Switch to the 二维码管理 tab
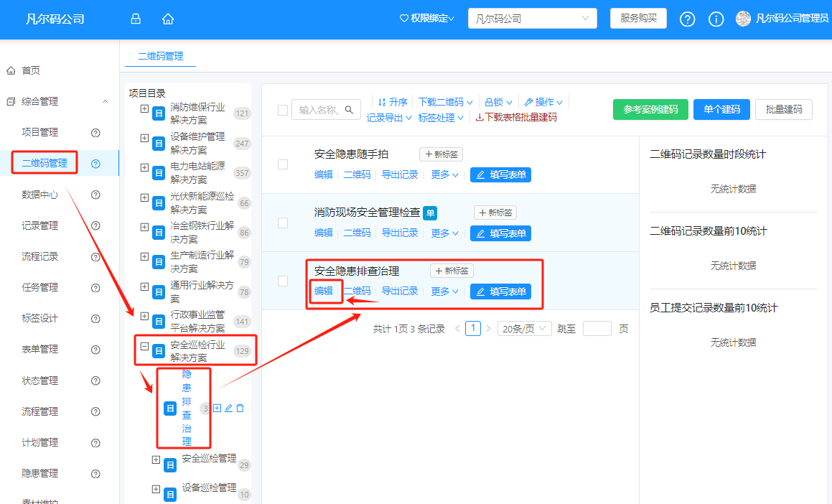This screenshot has width=832, height=504. [160, 55]
